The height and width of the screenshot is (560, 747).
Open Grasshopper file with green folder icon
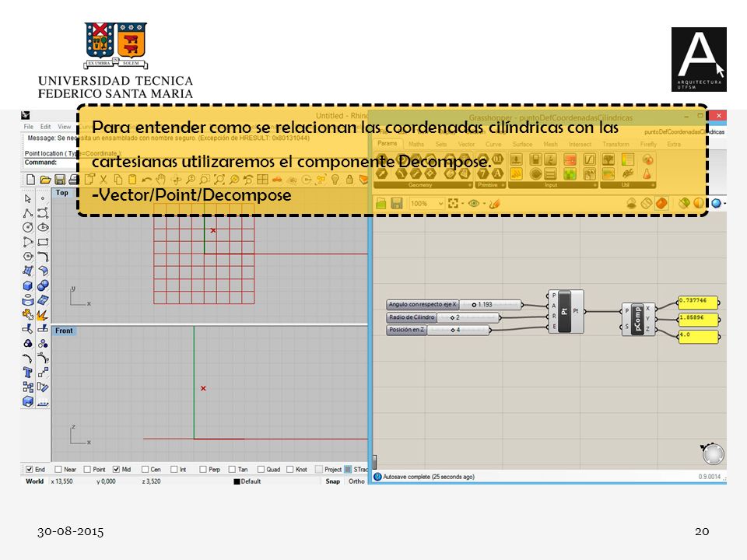(381, 204)
